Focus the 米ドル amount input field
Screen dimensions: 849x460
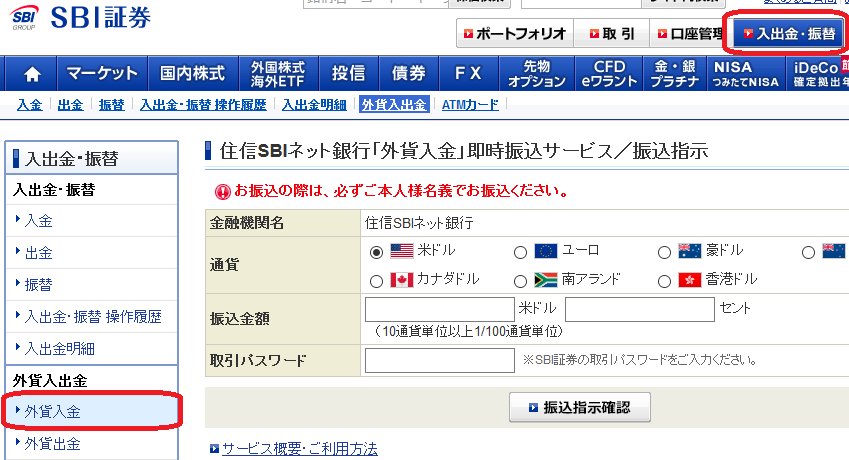[x=440, y=310]
